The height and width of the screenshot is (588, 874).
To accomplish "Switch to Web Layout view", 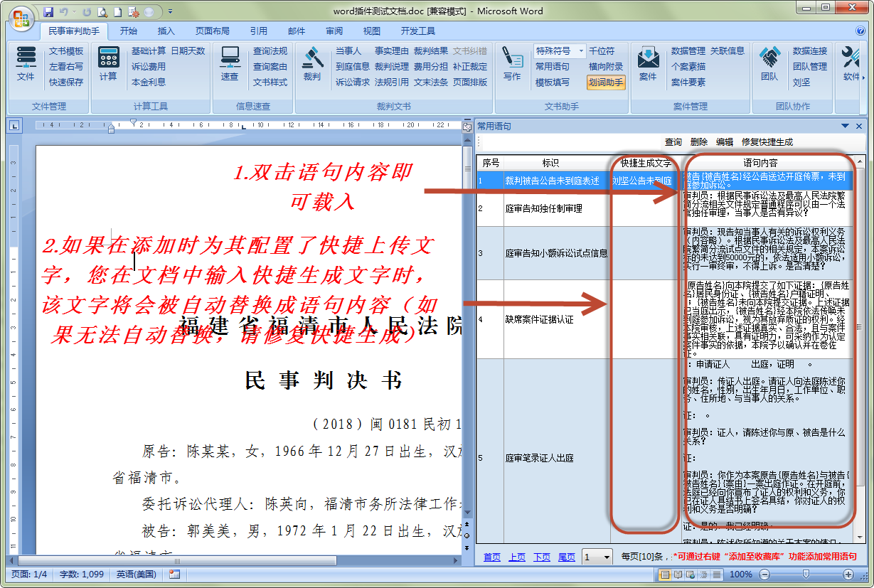I will [690, 574].
